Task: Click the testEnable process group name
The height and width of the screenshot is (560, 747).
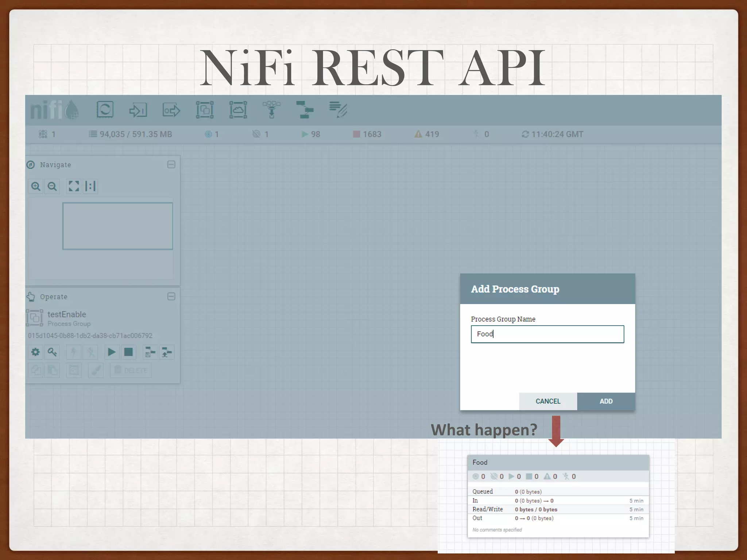Action: (x=67, y=314)
